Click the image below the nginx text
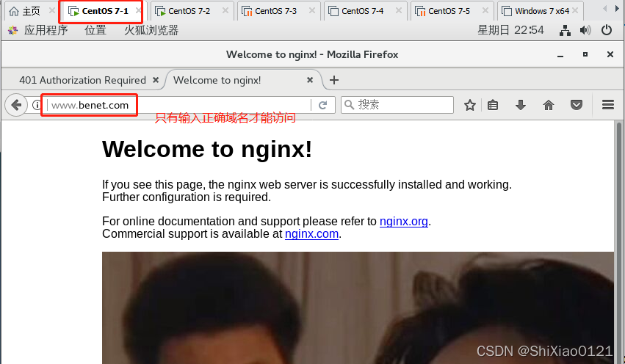 (x=358, y=307)
